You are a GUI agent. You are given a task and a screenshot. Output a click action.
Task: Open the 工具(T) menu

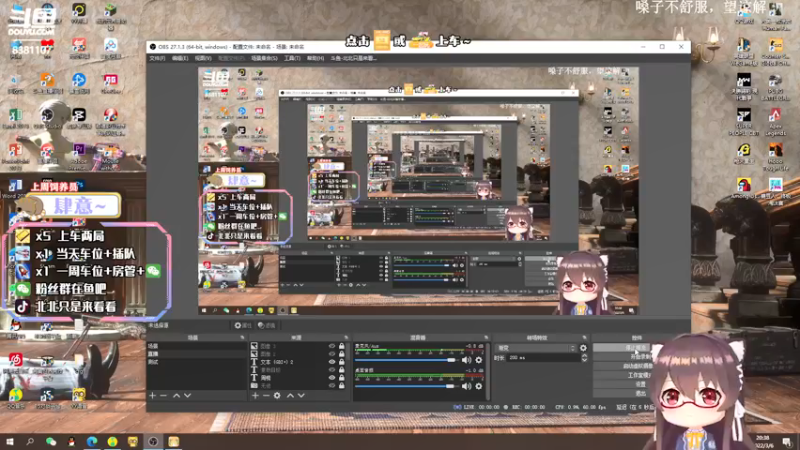point(292,58)
